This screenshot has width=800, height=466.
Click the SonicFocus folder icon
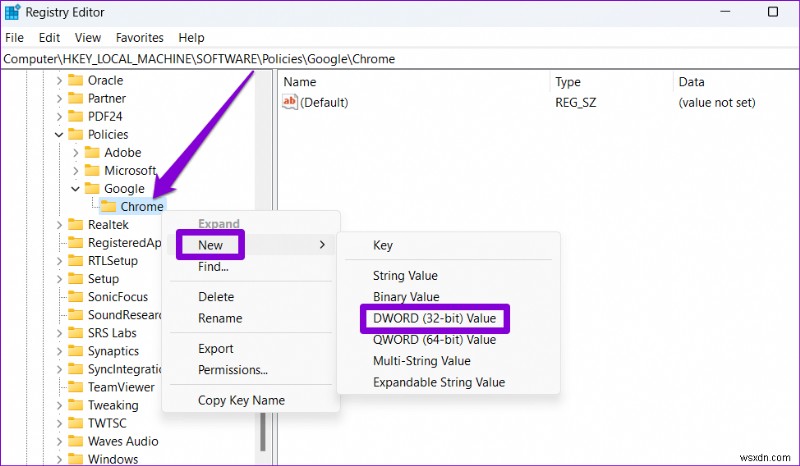[76, 297]
